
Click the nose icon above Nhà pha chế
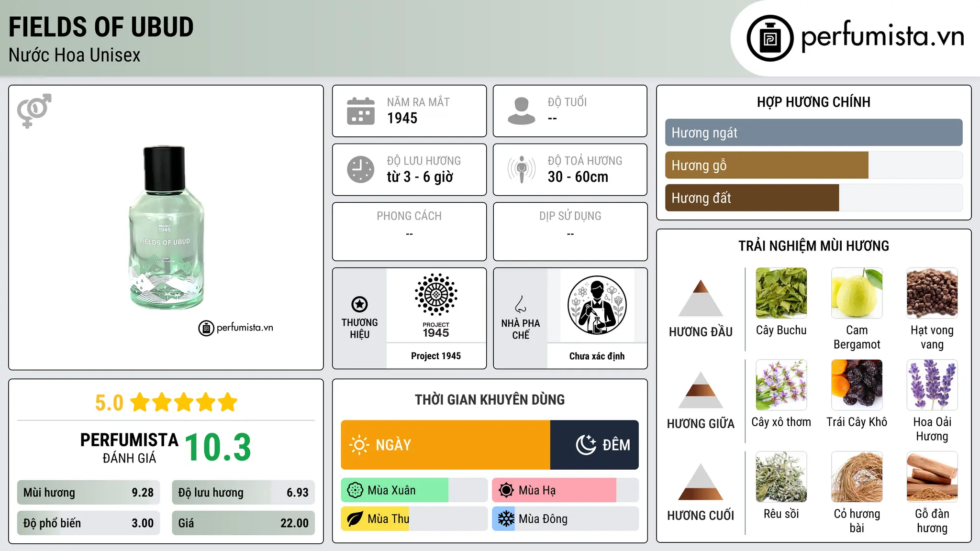pyautogui.click(x=521, y=304)
